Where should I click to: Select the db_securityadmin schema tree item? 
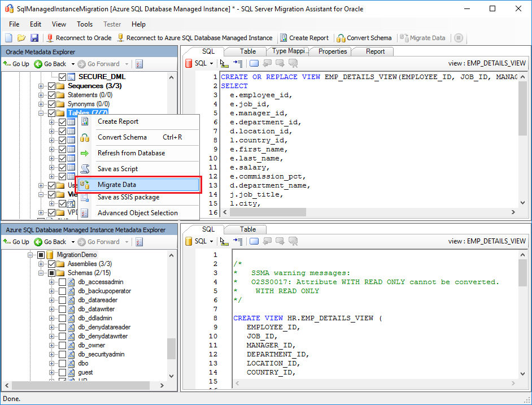point(101,354)
